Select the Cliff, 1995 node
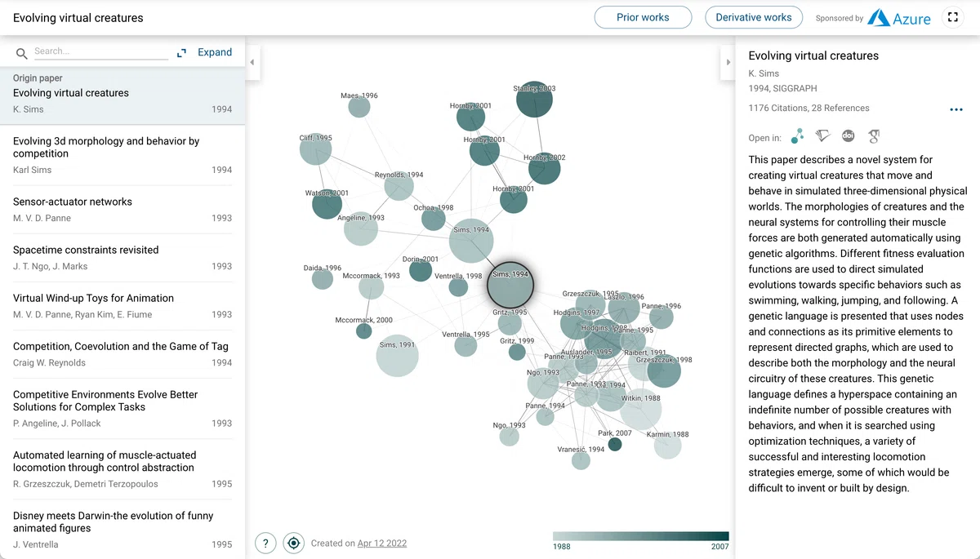Image resolution: width=980 pixels, height=559 pixels. coord(315,150)
